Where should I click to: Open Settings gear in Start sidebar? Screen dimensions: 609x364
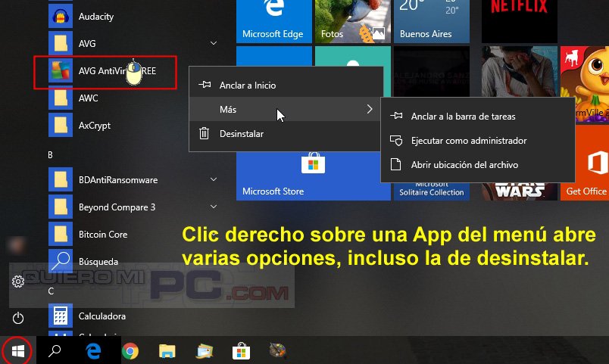18,282
